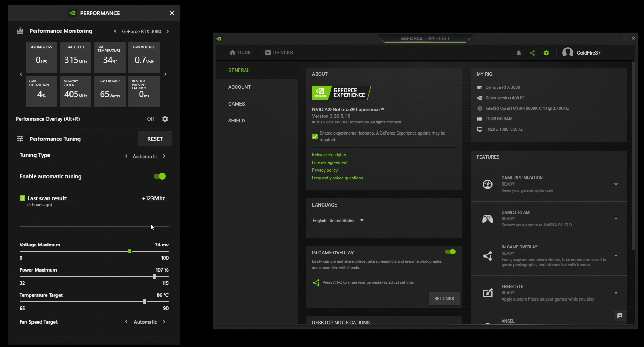The image size is (644, 347).
Task: Close the Performance panel
Action: coord(172,13)
